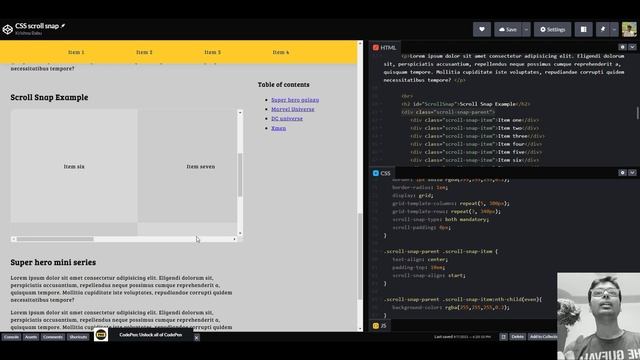Save the pen
This screenshot has height=360, width=640.
(x=508, y=29)
